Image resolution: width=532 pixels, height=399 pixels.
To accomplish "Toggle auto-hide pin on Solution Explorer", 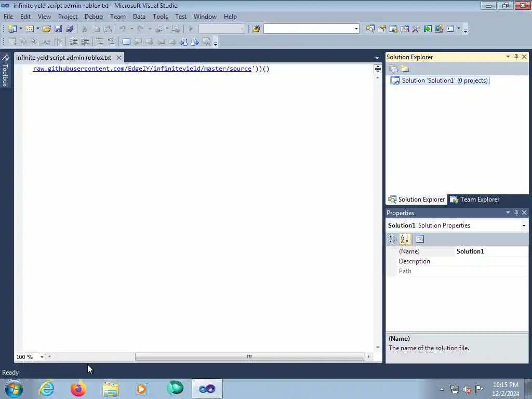I will click(516, 57).
